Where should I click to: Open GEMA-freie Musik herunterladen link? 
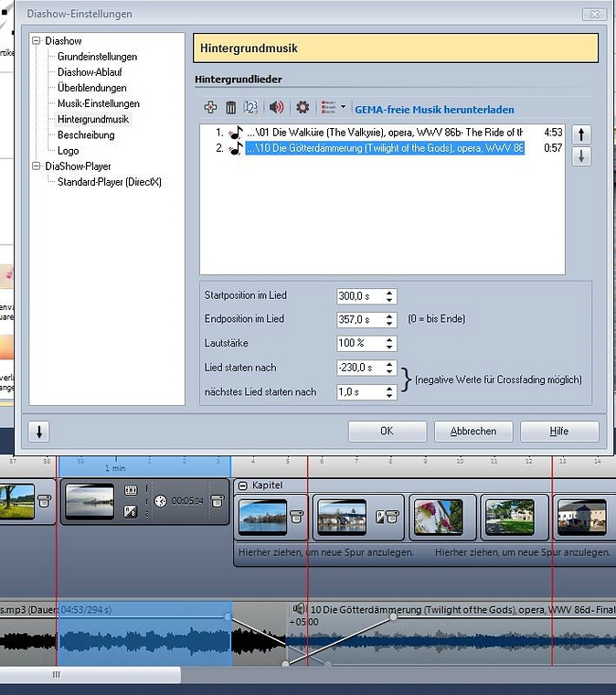tap(433, 110)
